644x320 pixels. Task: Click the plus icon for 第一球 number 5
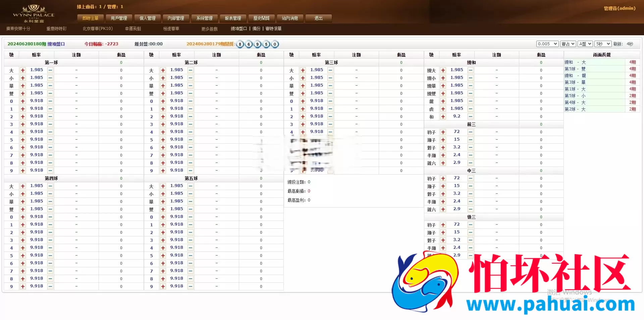coord(23,140)
